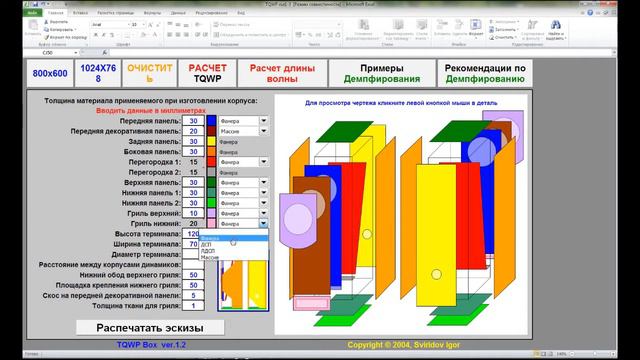Open Рекомендации по Демпфированию
The image size is (640, 360).
click(485, 73)
